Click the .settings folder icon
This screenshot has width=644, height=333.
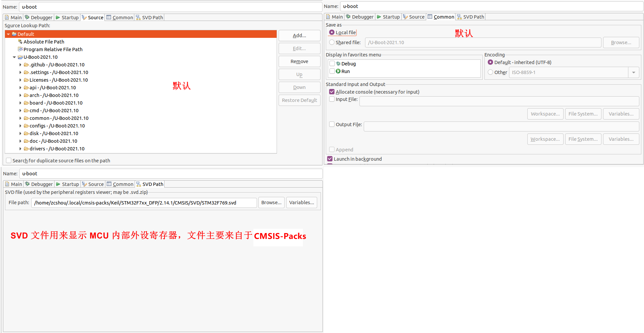coord(26,72)
